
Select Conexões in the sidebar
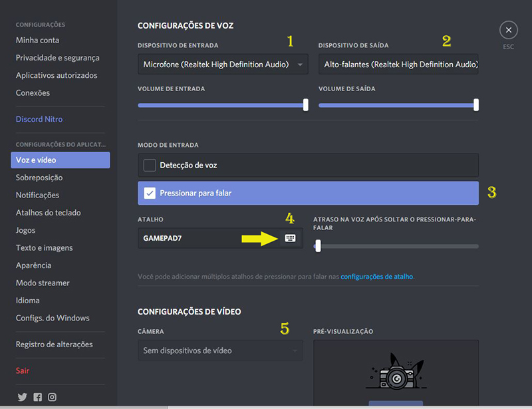click(x=33, y=93)
